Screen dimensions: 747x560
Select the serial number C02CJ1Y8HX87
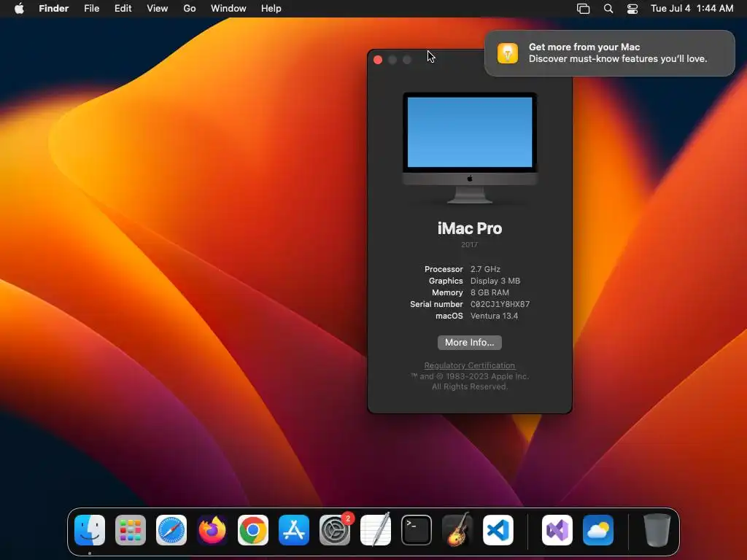(x=500, y=304)
